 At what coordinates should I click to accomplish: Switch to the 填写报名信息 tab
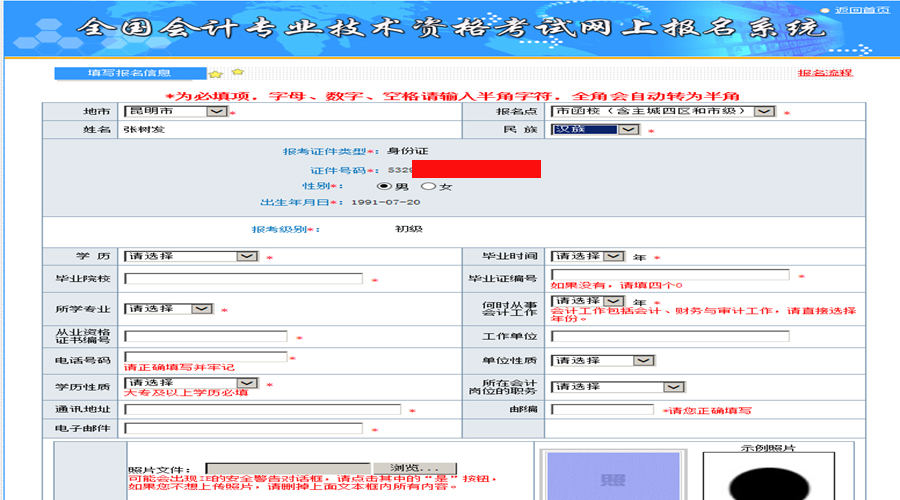pos(129,73)
